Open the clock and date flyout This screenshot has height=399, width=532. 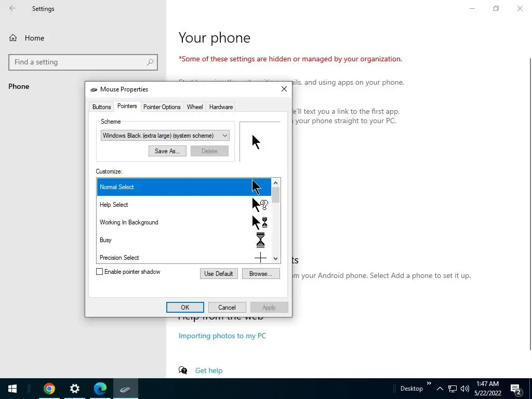[x=487, y=389]
